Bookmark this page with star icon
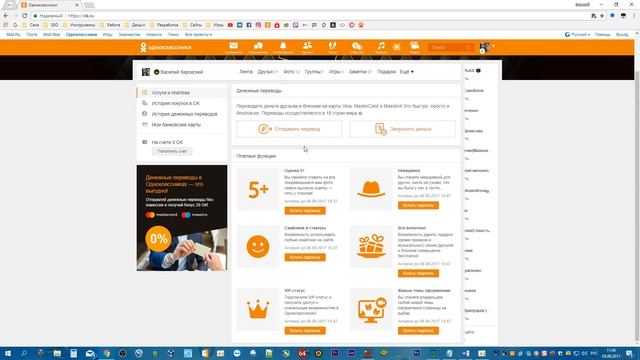 (602, 16)
